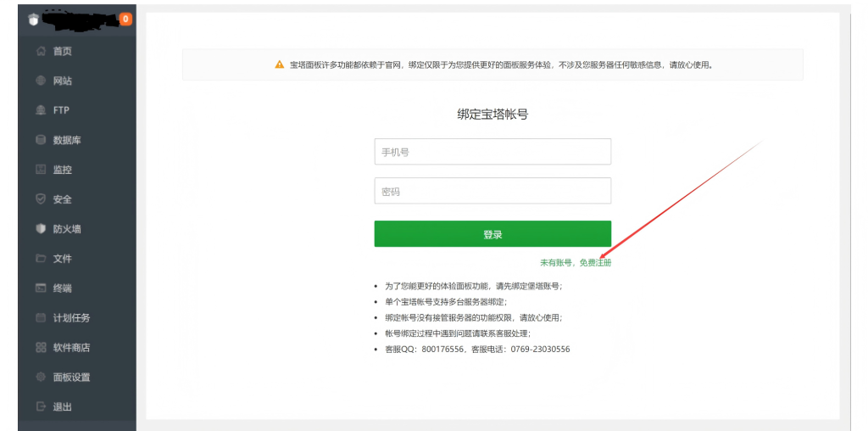Click the FTP sidebar icon
Viewport: 868px width, 431px height.
41,110
